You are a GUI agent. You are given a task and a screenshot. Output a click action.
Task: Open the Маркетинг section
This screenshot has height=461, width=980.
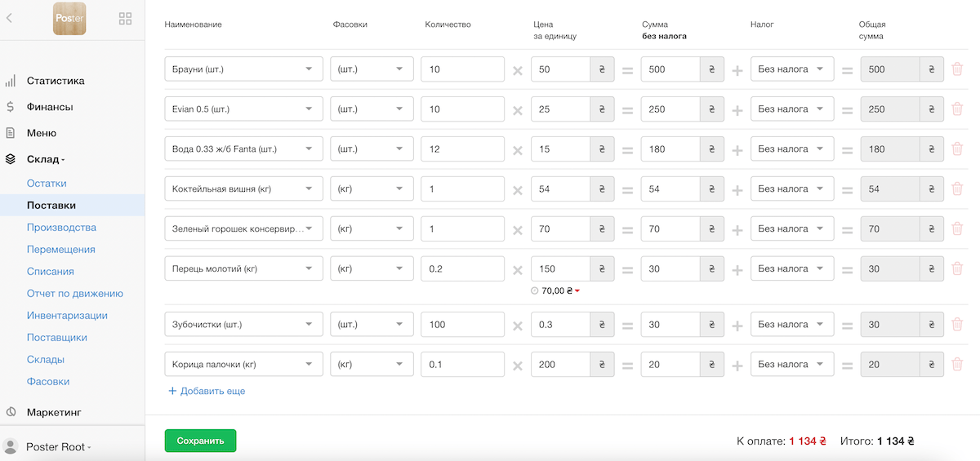point(54,412)
